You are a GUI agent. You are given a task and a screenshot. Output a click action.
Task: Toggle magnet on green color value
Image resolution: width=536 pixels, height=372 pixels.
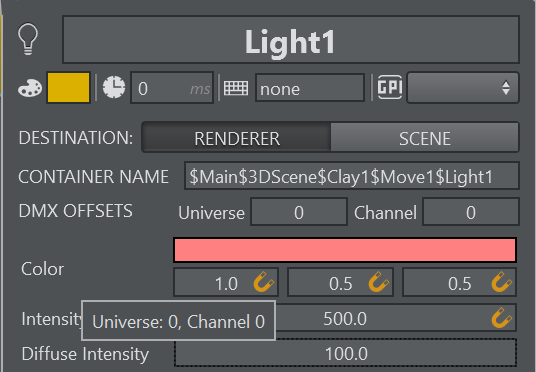coord(379,282)
